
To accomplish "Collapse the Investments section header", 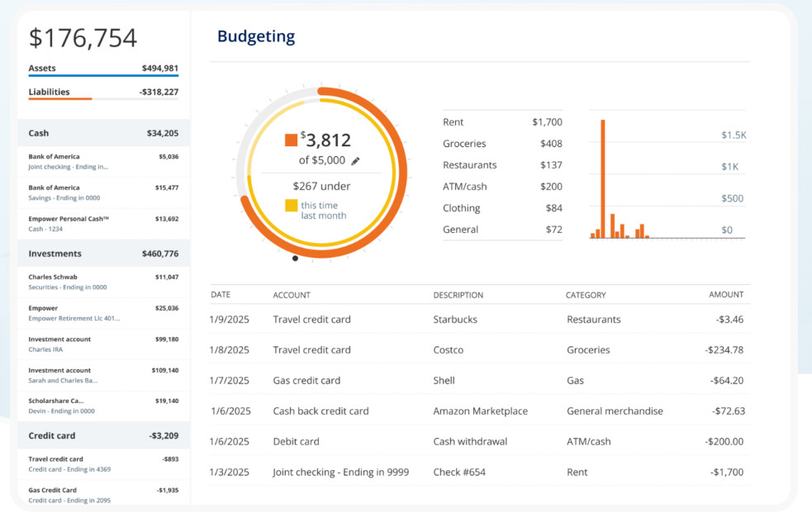I will (x=103, y=254).
